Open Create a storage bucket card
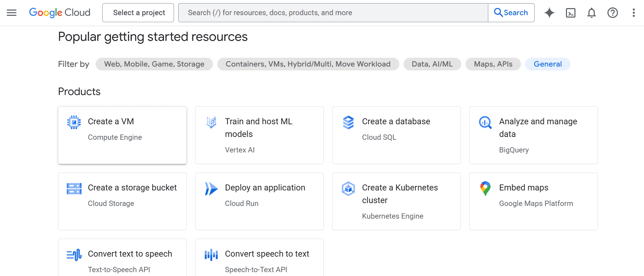 [x=122, y=201]
